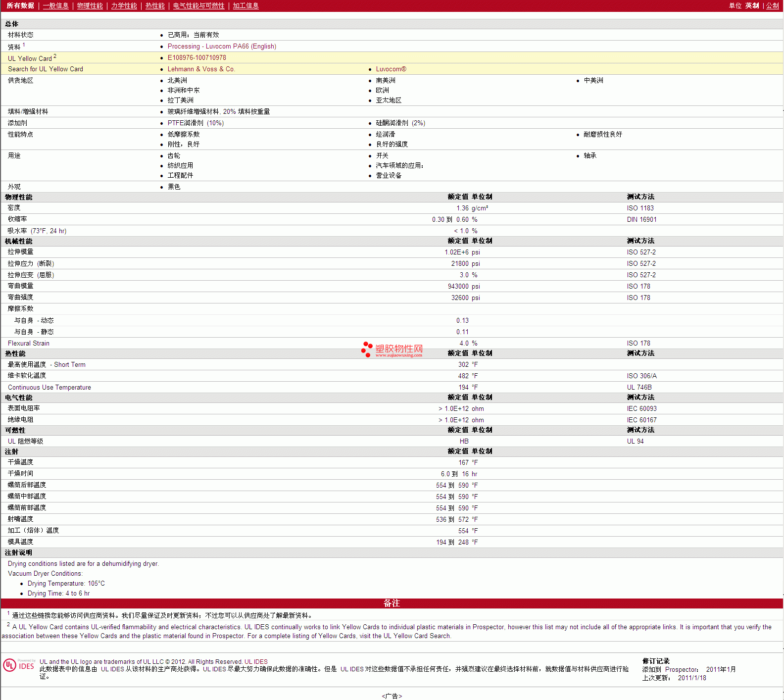Viewport: 784px width, 700px height.
Task: Click the Lehmann & Voss & Co. link
Action: pos(201,69)
